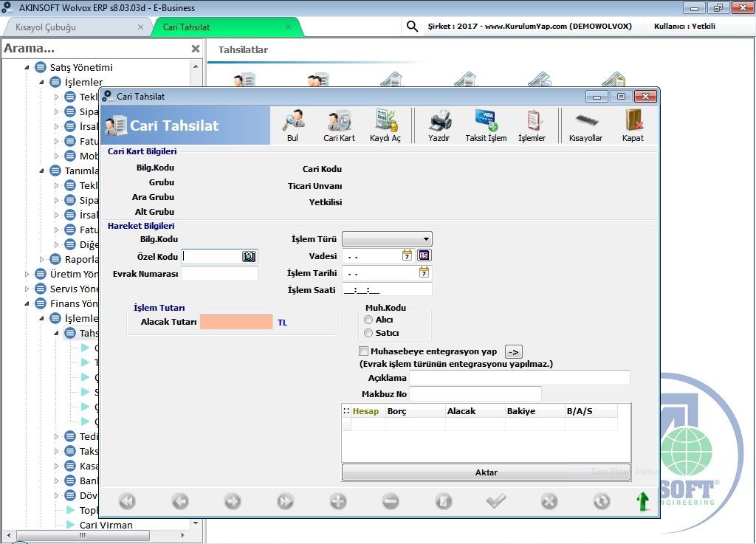Viewport: 756px width, 544px height.
Task: Click the green up arrow icon
Action: click(x=643, y=501)
